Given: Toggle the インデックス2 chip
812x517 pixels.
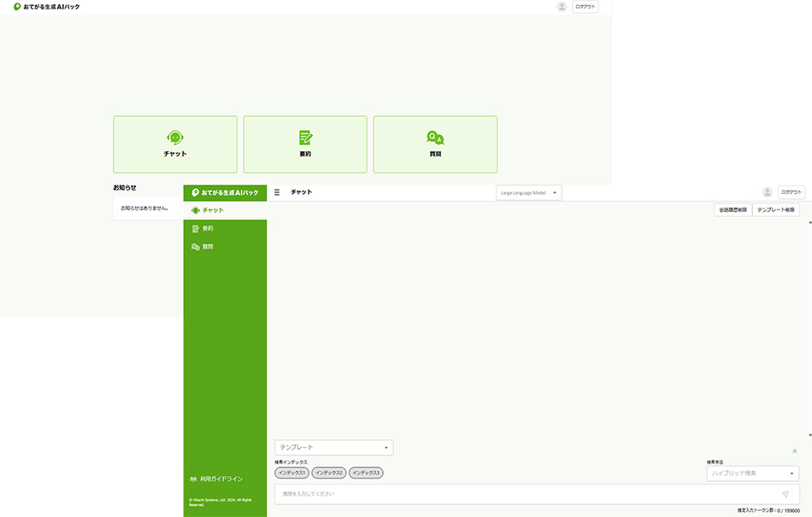Looking at the screenshot, I should point(329,473).
